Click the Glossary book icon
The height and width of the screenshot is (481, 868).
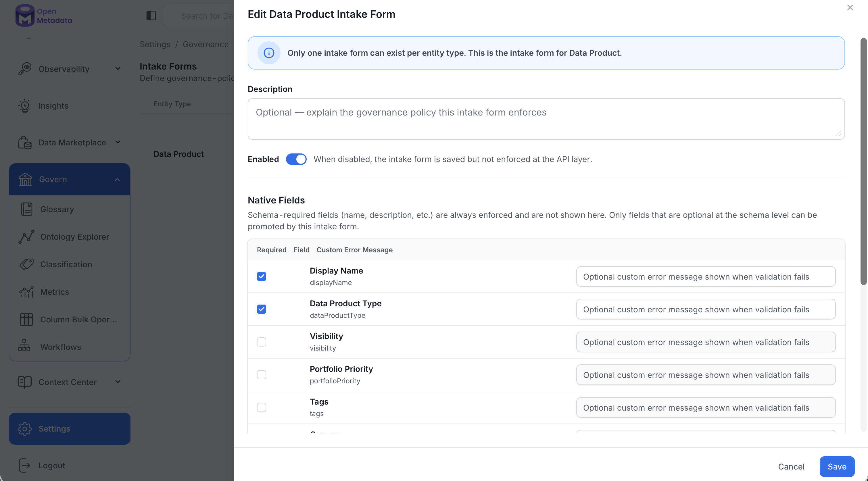[x=27, y=209]
